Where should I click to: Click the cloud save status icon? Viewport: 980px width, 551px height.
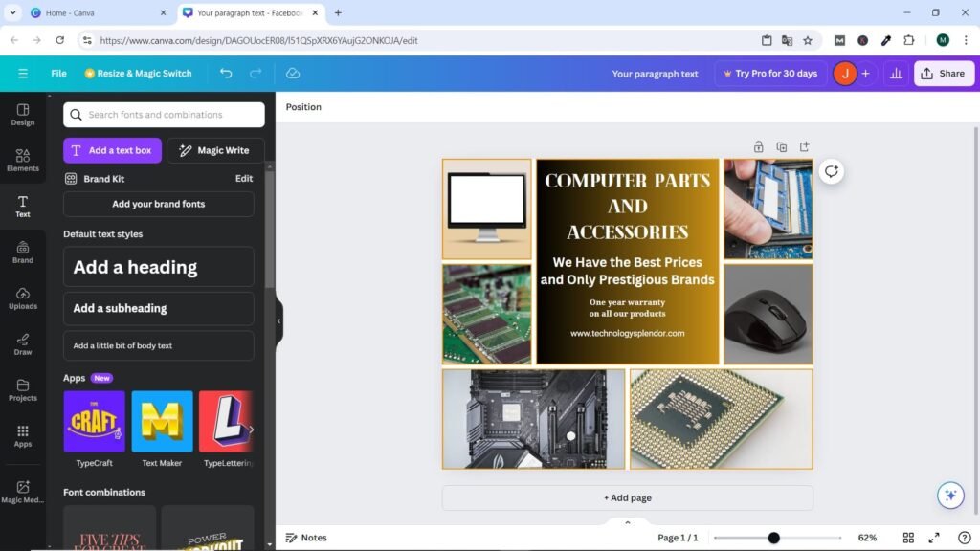[x=293, y=74]
